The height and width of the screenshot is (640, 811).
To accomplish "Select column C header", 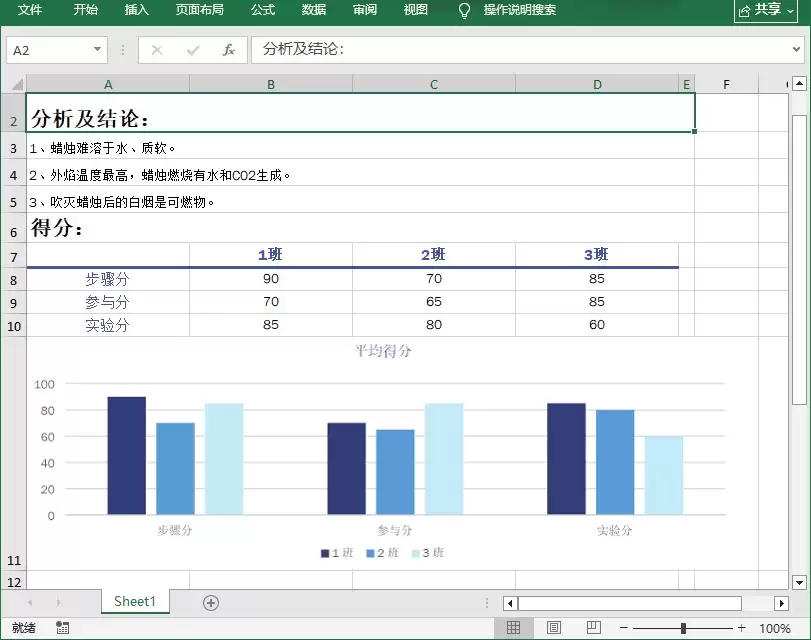I will point(434,84).
